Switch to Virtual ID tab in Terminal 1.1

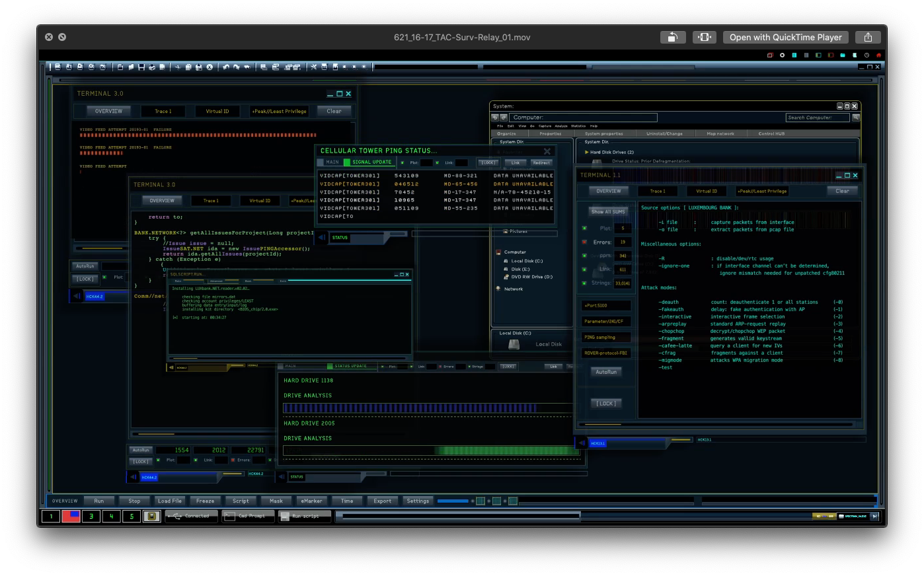coord(707,191)
